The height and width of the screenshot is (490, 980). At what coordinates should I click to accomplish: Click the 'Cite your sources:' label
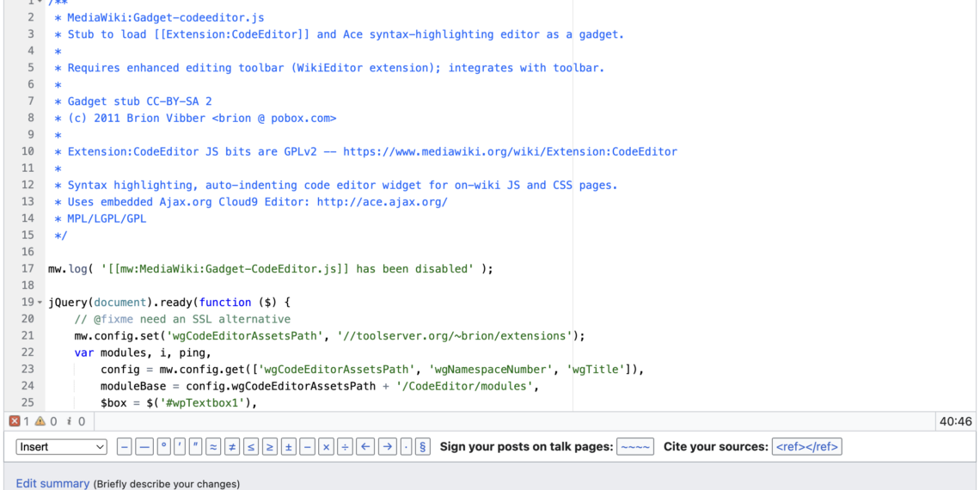(715, 447)
